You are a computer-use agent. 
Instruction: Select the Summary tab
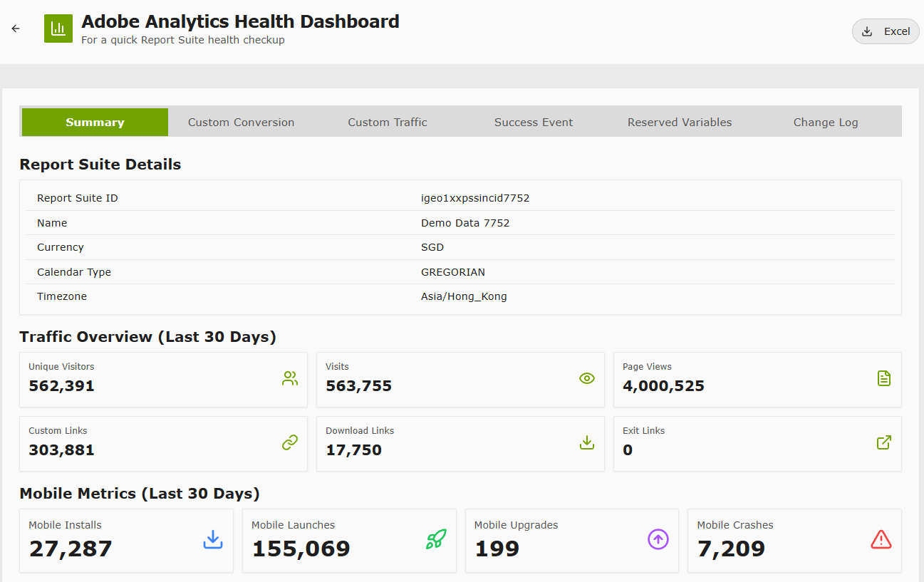[x=95, y=123]
